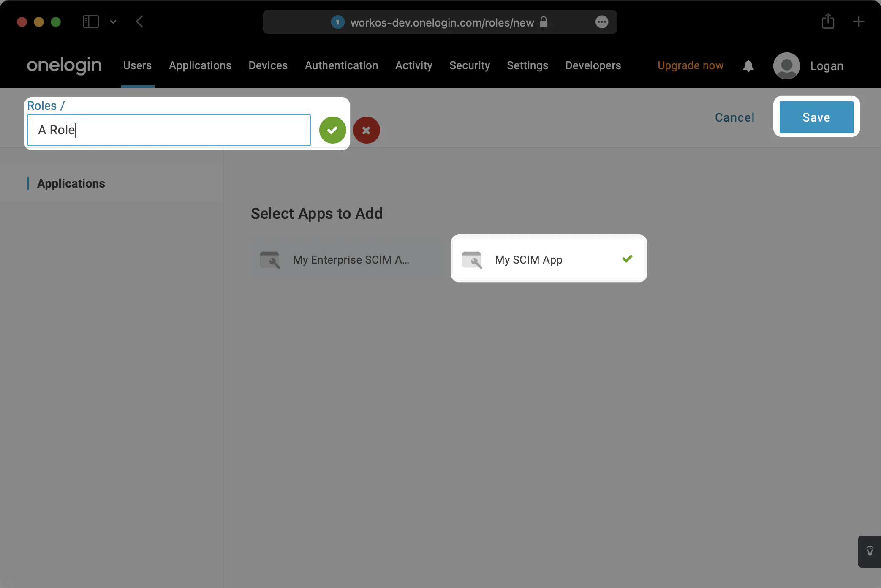
Task: Switch to the Applications menu tab
Action: pos(200,66)
